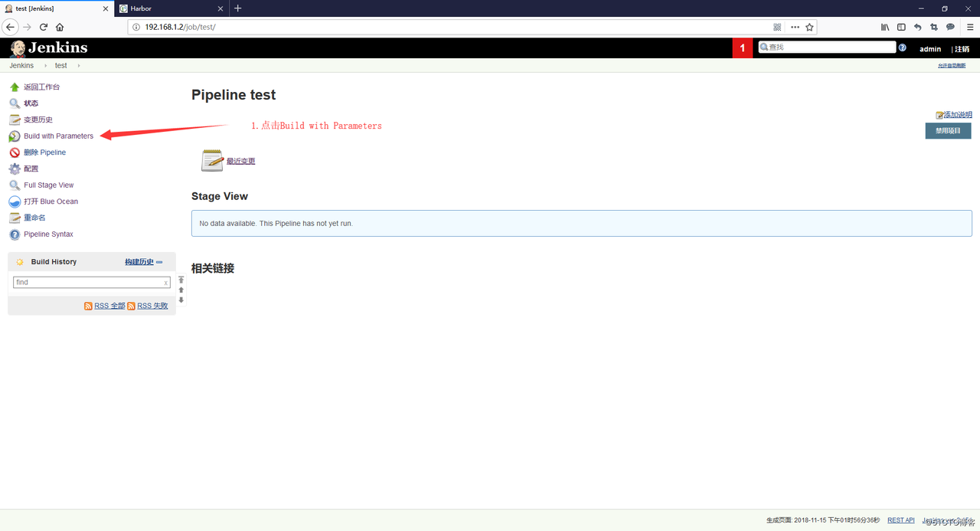Open the 构建历史 trend link
The width and height of the screenshot is (980, 531).
(x=139, y=262)
